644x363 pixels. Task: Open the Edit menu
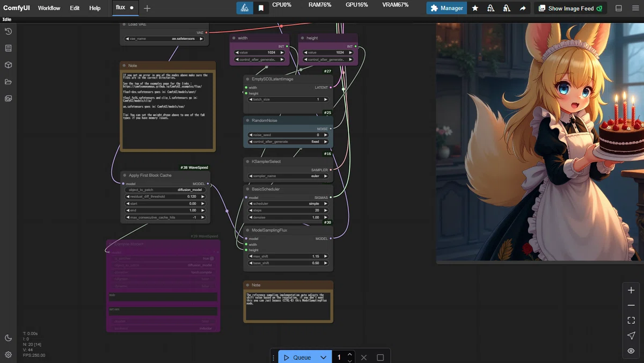(x=75, y=8)
